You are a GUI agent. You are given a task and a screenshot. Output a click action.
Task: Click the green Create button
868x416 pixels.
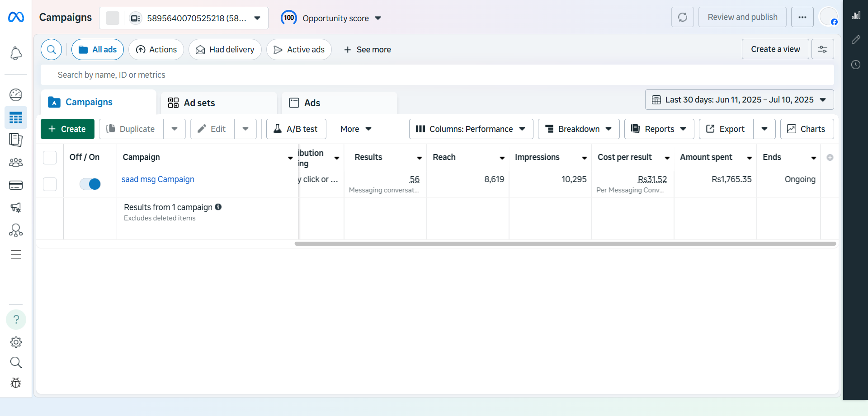click(x=67, y=129)
